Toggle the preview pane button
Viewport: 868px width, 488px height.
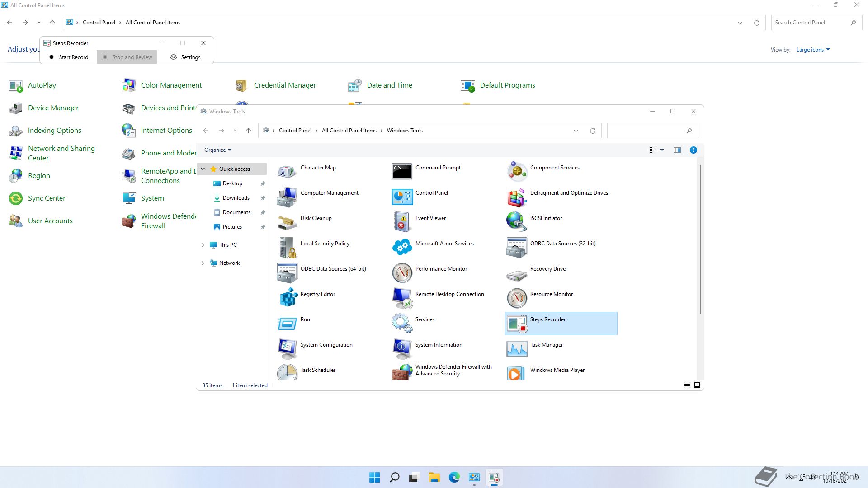coord(677,150)
